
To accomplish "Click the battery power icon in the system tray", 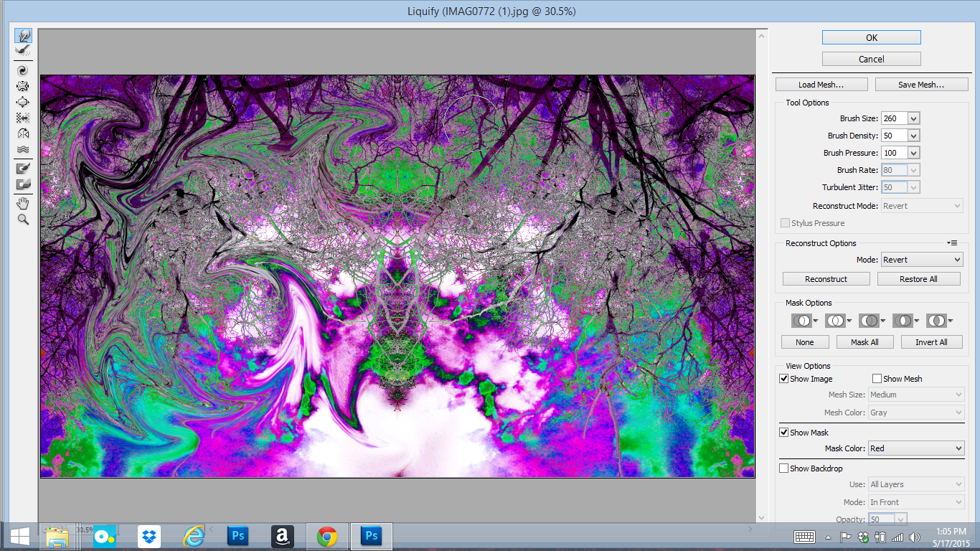I will pos(880,537).
